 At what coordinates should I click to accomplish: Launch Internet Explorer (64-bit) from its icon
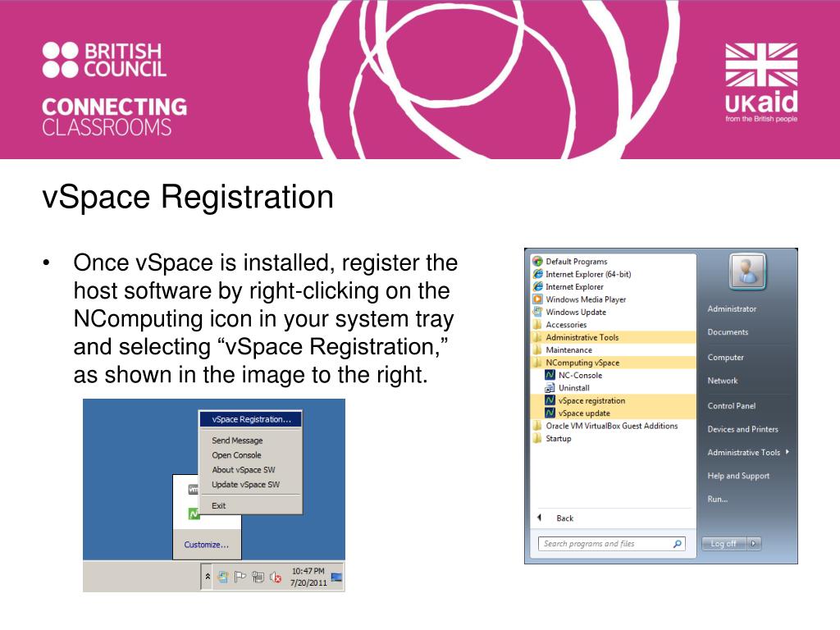point(538,274)
